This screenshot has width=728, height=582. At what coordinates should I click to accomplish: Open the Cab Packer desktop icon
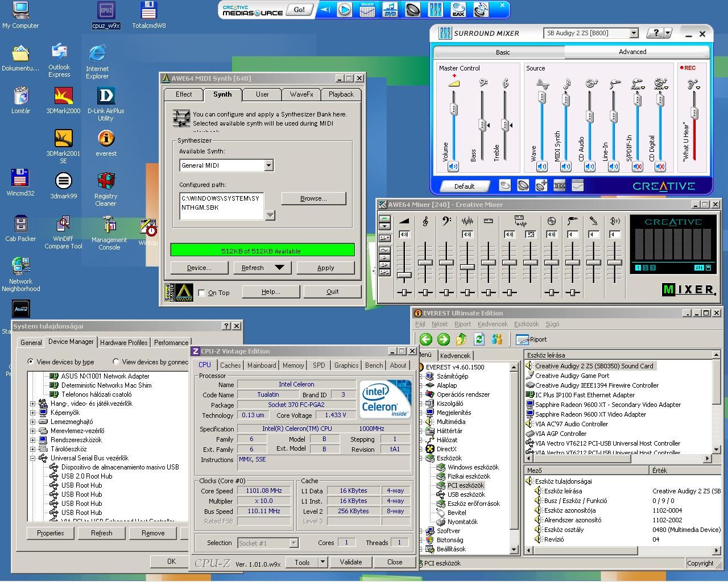[20, 228]
